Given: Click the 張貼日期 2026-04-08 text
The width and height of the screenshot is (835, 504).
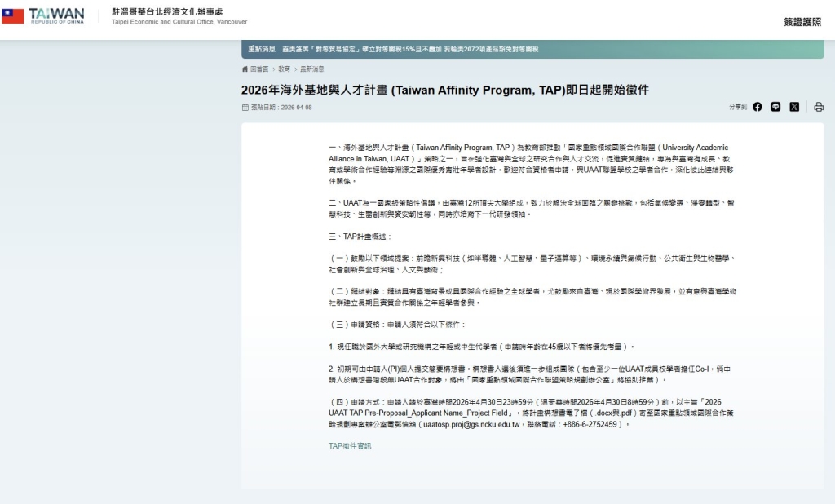Looking at the screenshot, I should (x=281, y=108).
